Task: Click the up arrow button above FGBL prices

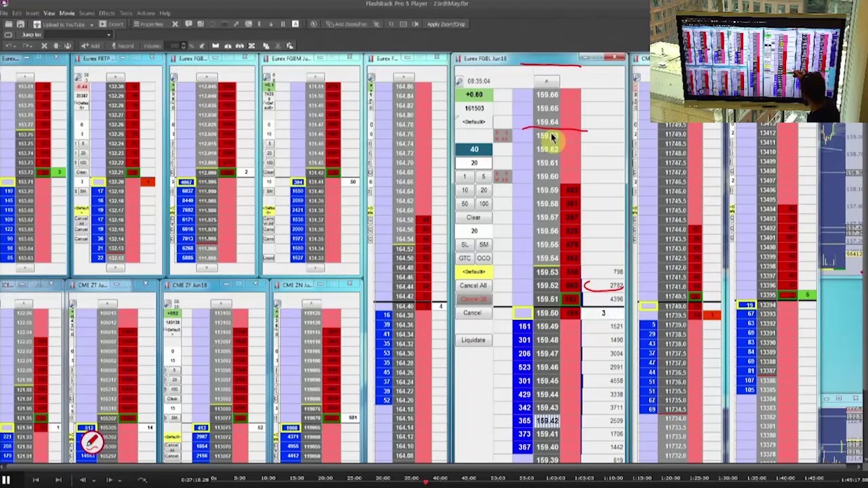Action: (x=547, y=81)
